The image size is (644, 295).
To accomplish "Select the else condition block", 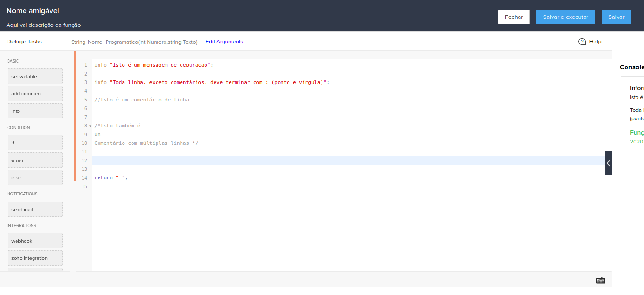I will pyautogui.click(x=35, y=177).
